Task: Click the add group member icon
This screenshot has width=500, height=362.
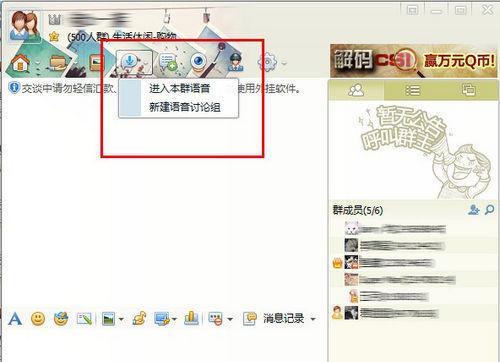Action: click(x=473, y=210)
